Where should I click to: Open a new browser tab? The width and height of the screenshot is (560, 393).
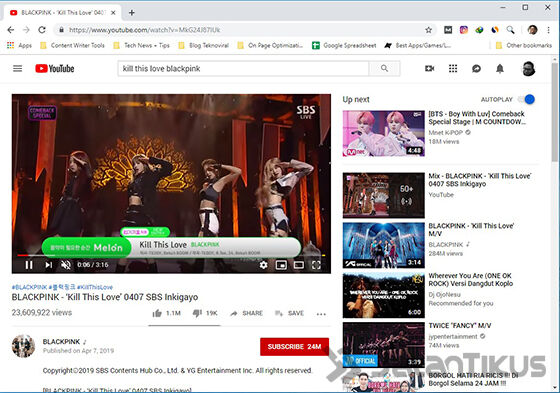(x=131, y=13)
